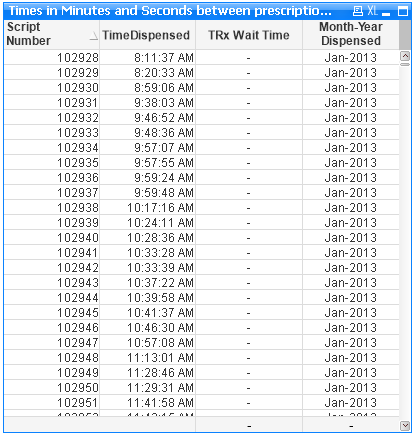Select script number 102931

[x=78, y=103]
